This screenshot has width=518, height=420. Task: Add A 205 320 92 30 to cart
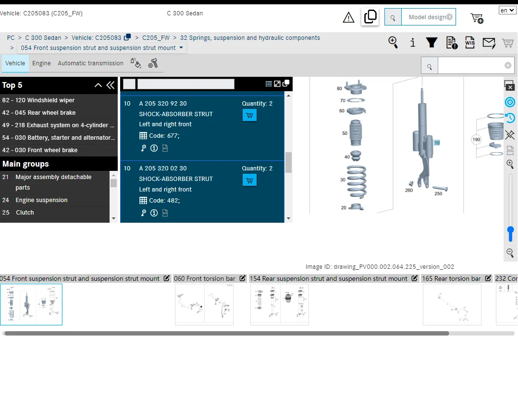(x=249, y=115)
